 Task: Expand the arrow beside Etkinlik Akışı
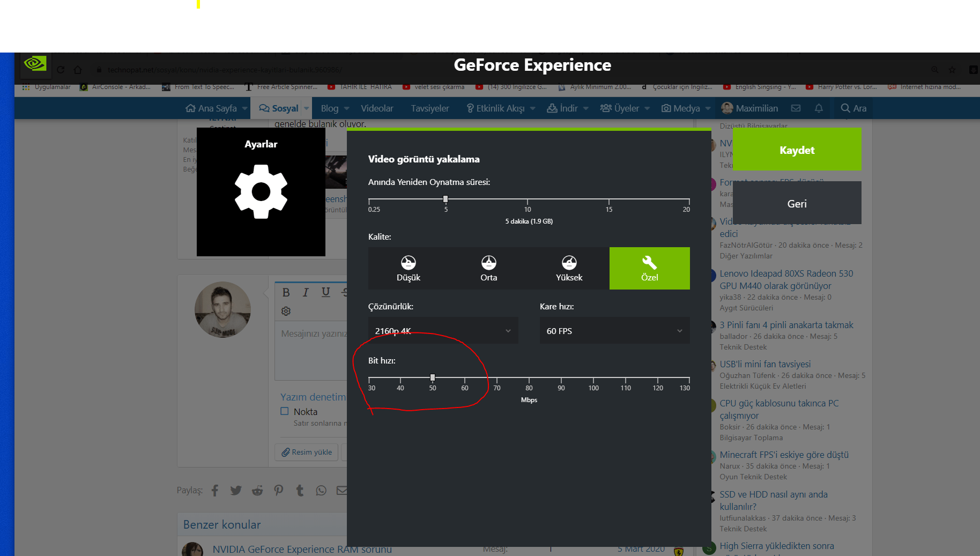click(x=533, y=108)
